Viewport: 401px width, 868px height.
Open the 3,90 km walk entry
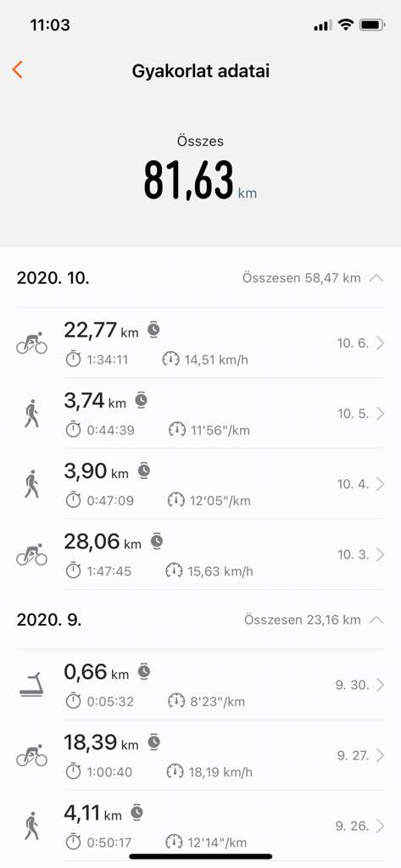tap(200, 484)
